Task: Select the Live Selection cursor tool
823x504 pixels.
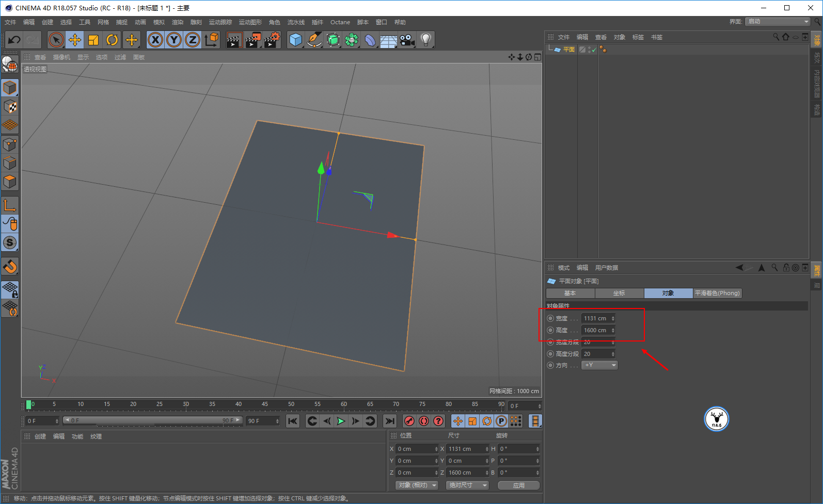Action: (x=56, y=40)
